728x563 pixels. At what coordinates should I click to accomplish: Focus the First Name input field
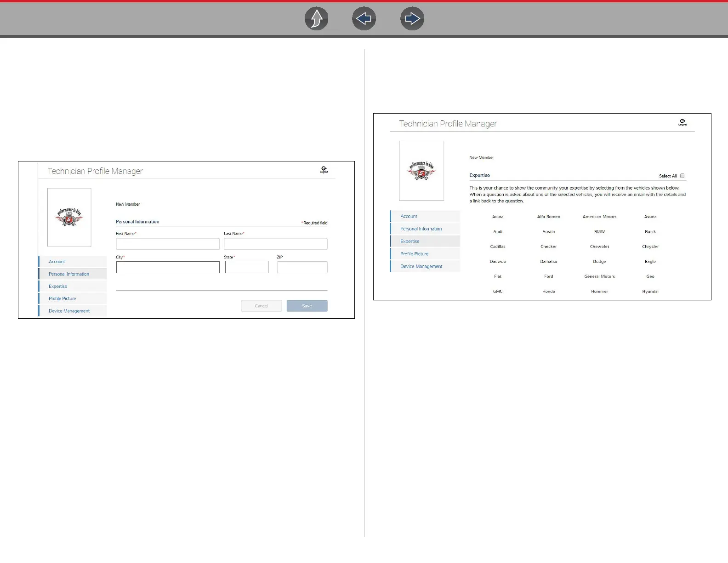(x=168, y=244)
